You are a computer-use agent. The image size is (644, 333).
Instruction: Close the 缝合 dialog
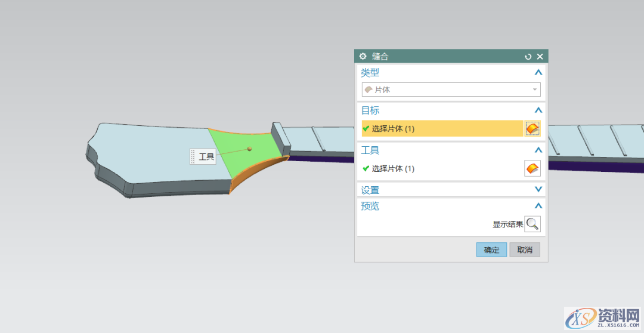540,57
